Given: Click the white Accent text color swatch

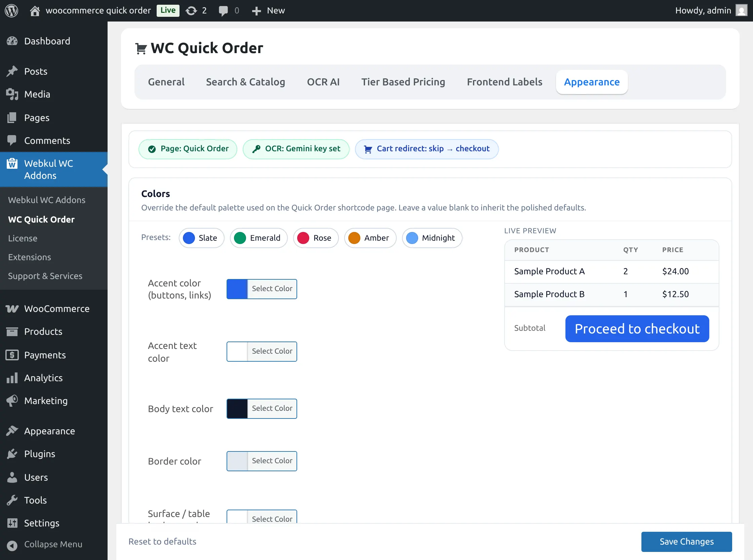Looking at the screenshot, I should tap(237, 351).
